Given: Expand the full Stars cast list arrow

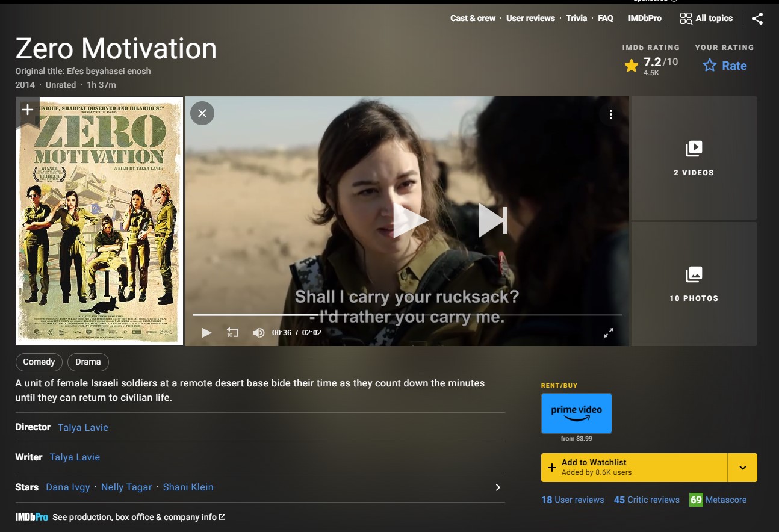Looking at the screenshot, I should [x=498, y=487].
